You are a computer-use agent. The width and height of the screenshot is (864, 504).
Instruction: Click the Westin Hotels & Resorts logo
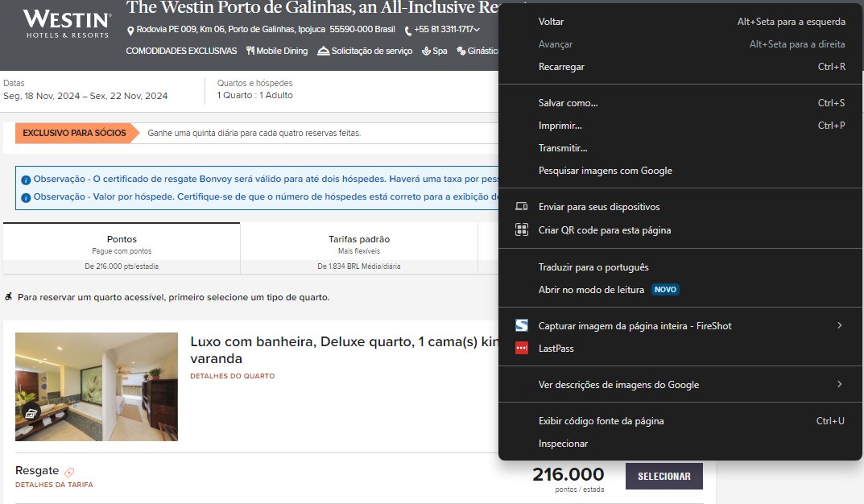pos(67,23)
